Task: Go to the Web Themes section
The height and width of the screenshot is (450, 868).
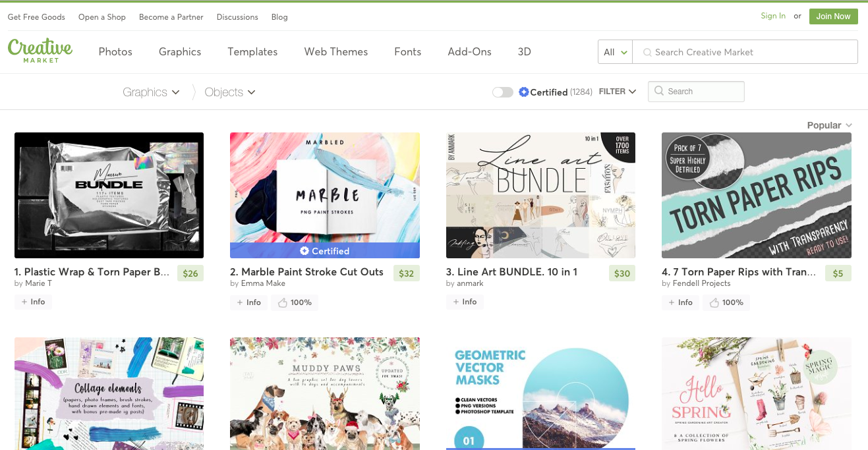Action: (x=336, y=51)
